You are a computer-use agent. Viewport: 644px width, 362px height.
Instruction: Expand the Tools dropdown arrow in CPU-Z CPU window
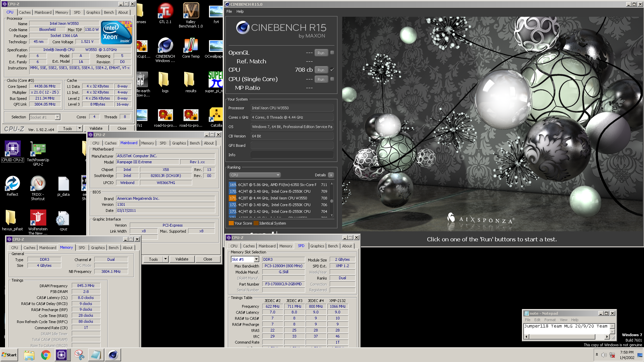[79, 128]
